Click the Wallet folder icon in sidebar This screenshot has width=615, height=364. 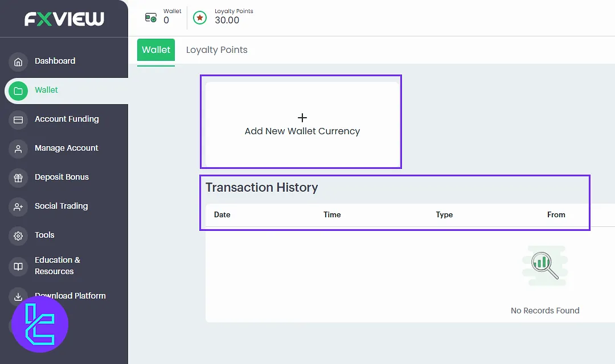pos(18,91)
